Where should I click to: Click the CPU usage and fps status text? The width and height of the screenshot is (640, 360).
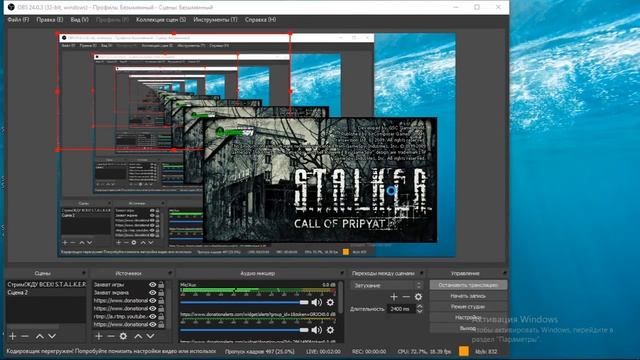pyautogui.click(x=424, y=351)
